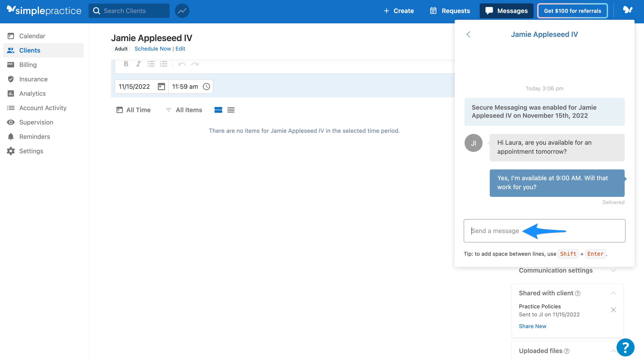
Task: Expand the Uploaded files section
Action: click(613, 351)
